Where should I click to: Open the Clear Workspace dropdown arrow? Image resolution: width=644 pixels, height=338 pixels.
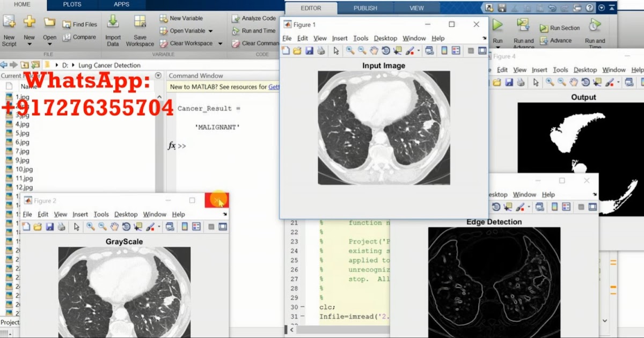click(219, 43)
